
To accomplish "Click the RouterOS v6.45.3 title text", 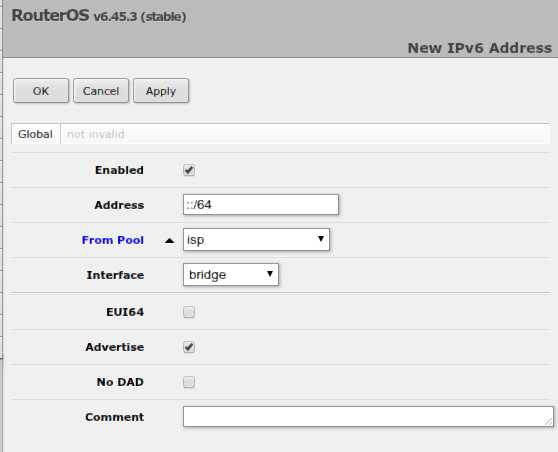I will pos(99,16).
